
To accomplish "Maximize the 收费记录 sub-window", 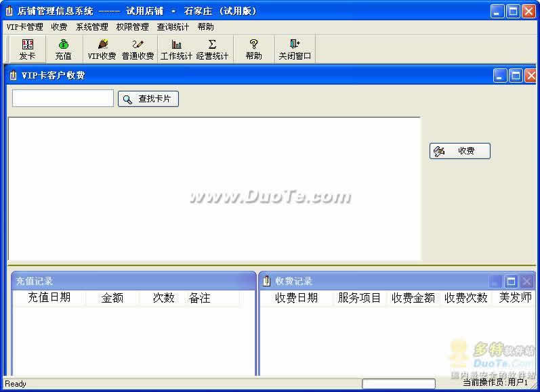I will 512,281.
